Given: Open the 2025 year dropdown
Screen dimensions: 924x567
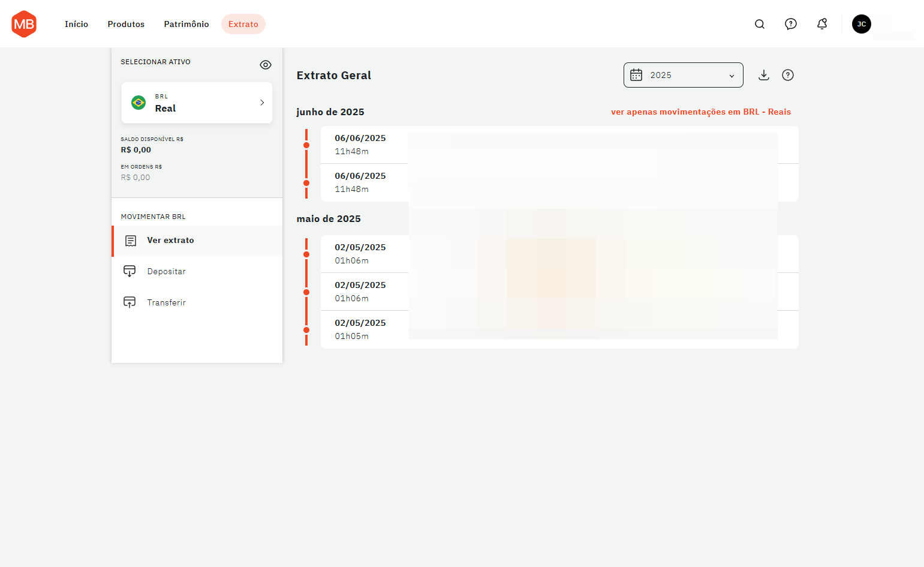Looking at the screenshot, I should pyautogui.click(x=684, y=75).
